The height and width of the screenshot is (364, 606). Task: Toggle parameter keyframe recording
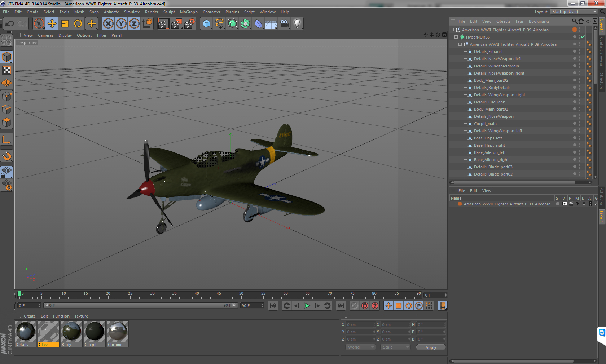(419, 306)
